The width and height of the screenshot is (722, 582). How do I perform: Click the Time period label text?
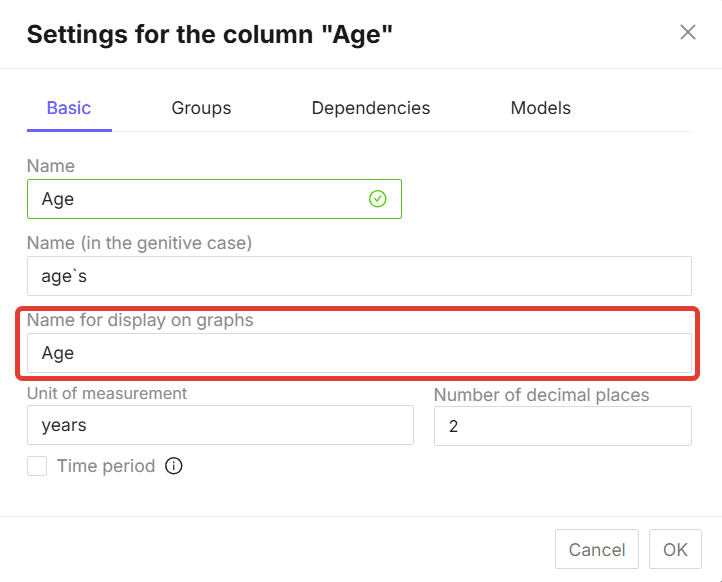[x=106, y=466]
